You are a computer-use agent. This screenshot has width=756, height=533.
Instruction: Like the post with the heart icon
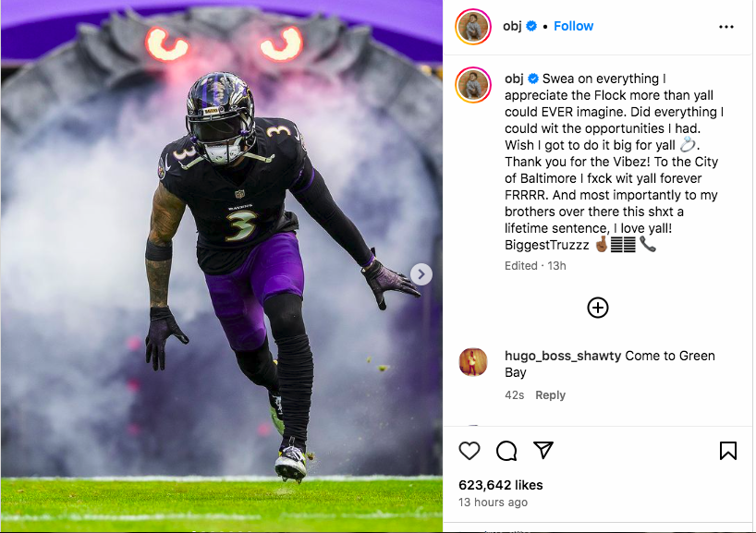[469, 451]
